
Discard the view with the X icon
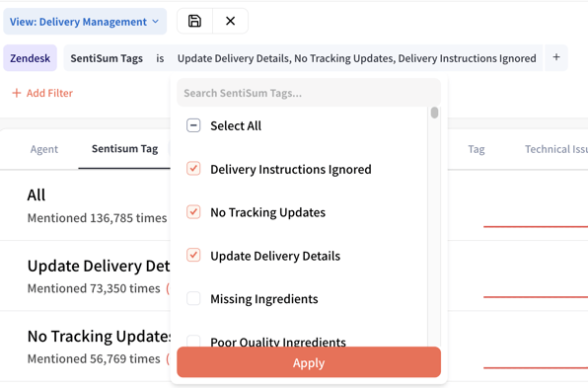click(x=230, y=21)
